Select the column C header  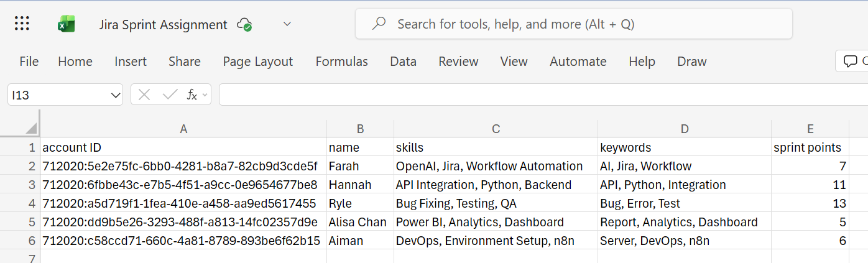pyautogui.click(x=496, y=129)
